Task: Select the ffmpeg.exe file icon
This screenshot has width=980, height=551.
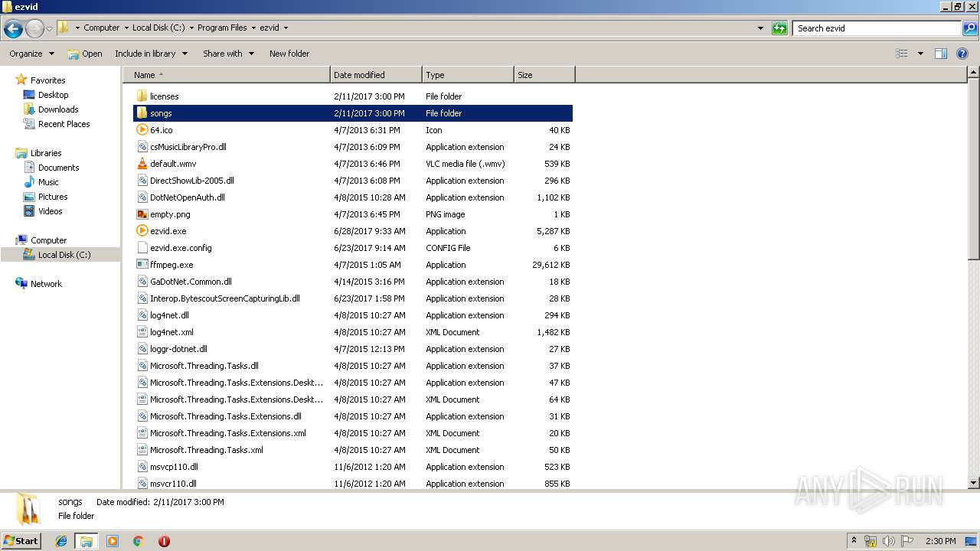Action: coord(142,265)
